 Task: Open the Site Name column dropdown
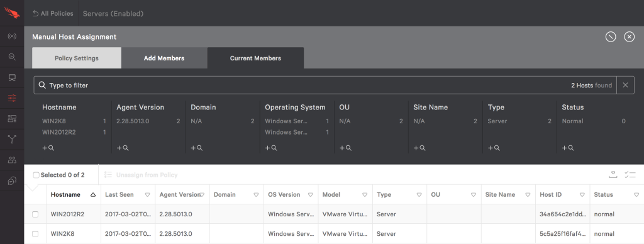(x=528, y=195)
